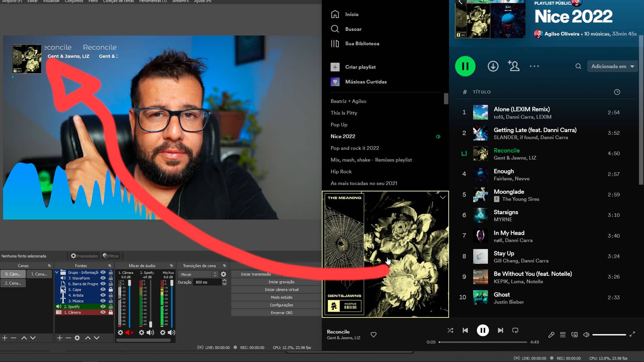Seek on the Spotify song progress bar
This screenshot has width=644, height=362.
coord(483,342)
